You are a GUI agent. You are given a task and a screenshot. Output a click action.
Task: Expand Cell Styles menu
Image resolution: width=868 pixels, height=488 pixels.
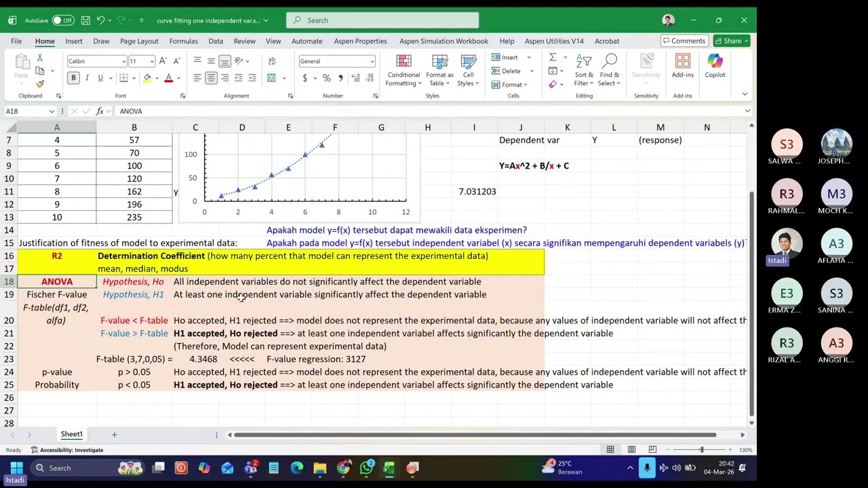(x=468, y=70)
